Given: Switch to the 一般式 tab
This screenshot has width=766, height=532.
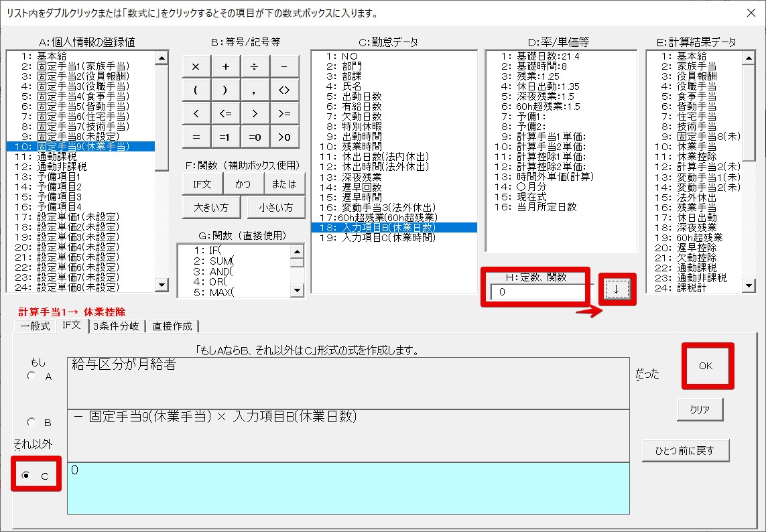Looking at the screenshot, I should tap(35, 326).
